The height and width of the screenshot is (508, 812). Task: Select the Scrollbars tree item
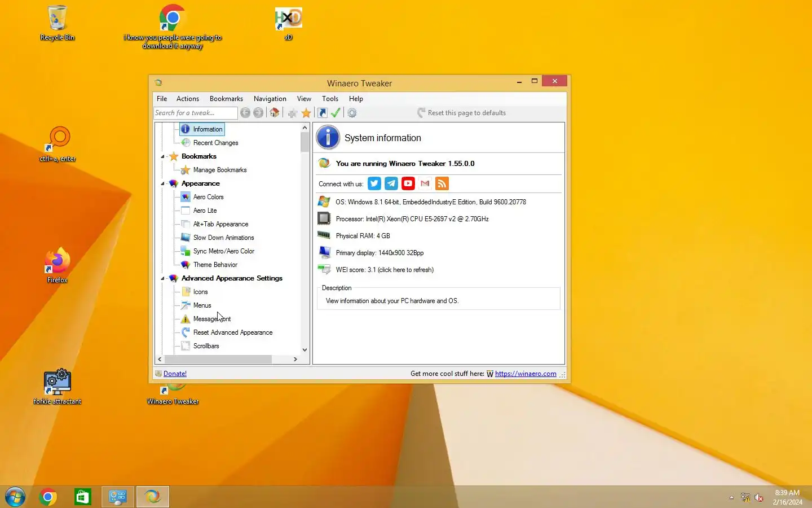pyautogui.click(x=206, y=346)
